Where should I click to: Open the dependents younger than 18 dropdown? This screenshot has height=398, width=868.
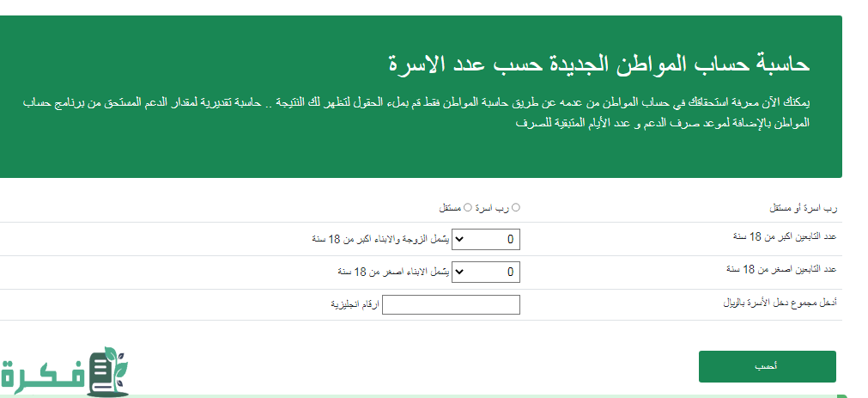click(486, 272)
